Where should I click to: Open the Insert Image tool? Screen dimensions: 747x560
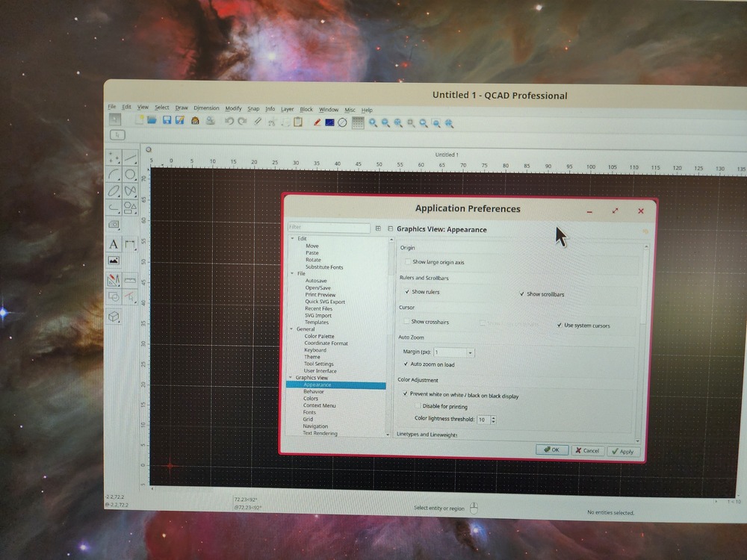point(114,259)
